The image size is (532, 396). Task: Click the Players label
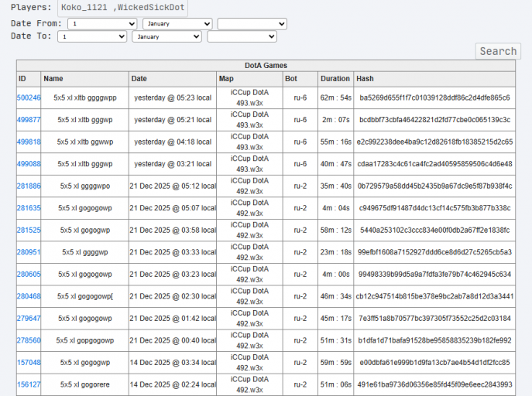[31, 7]
